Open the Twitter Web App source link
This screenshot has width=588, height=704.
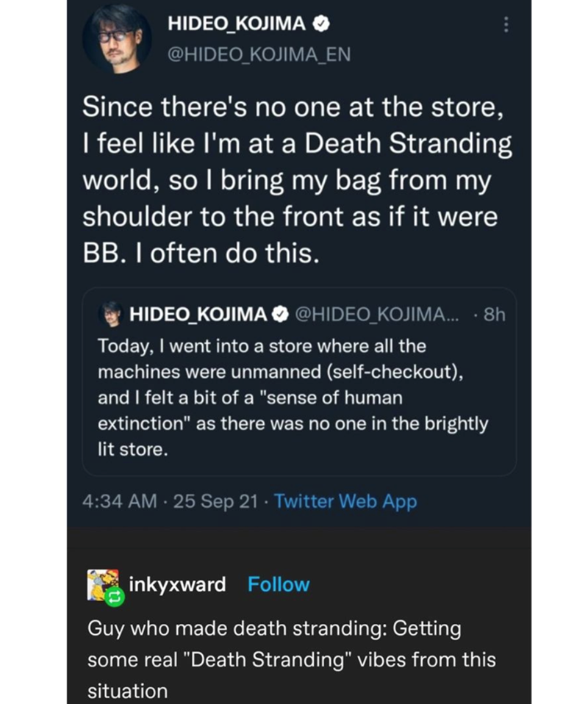coord(345,502)
